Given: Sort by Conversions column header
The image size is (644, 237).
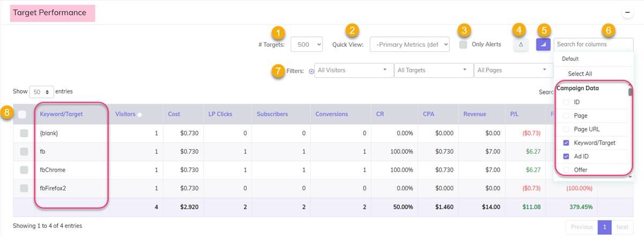Looking at the screenshot, I should point(331,114).
